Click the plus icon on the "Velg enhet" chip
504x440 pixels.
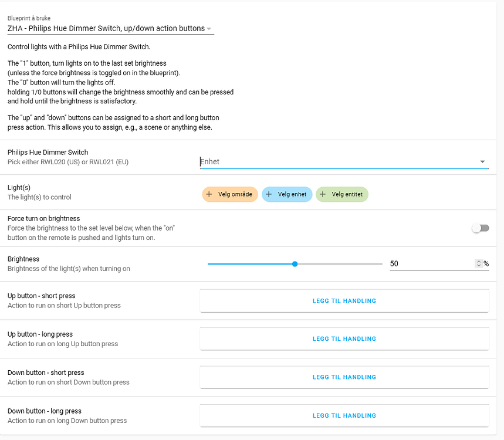pos(268,194)
